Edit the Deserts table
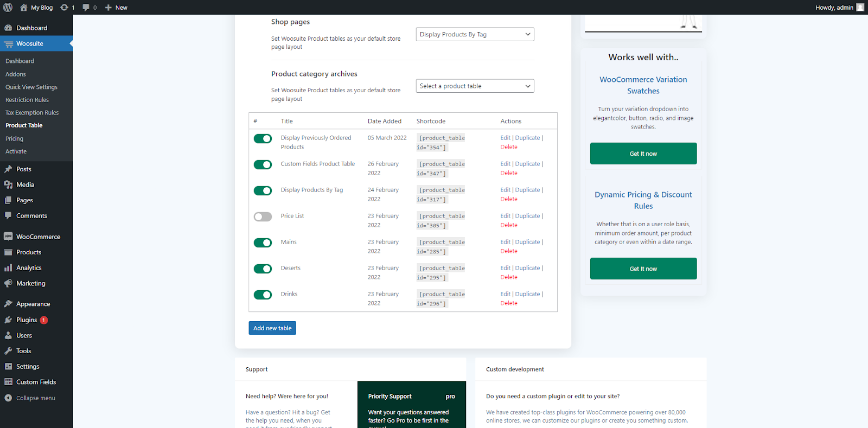 tap(505, 268)
